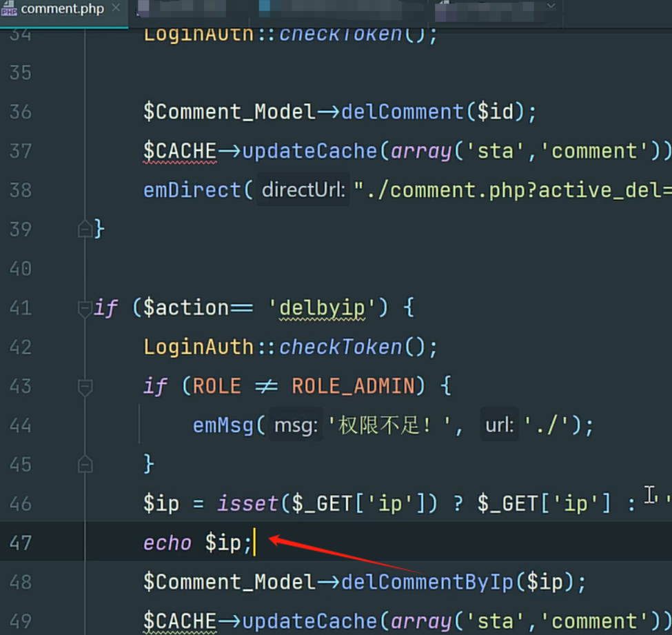
Task: Place cursor after echo $ip statement
Action: (254, 543)
